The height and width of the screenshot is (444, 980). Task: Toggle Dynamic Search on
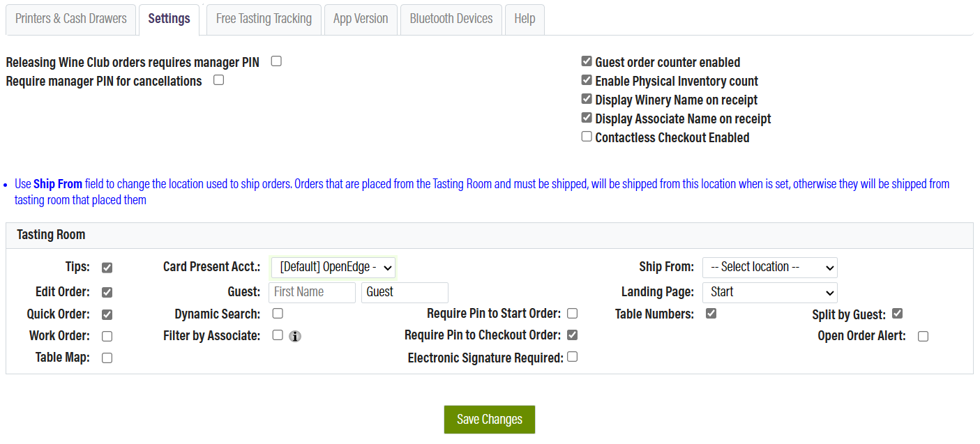(x=277, y=314)
